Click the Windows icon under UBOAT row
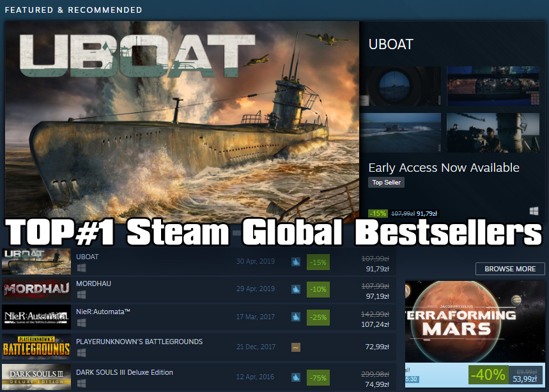The height and width of the screenshot is (392, 549). click(x=81, y=268)
